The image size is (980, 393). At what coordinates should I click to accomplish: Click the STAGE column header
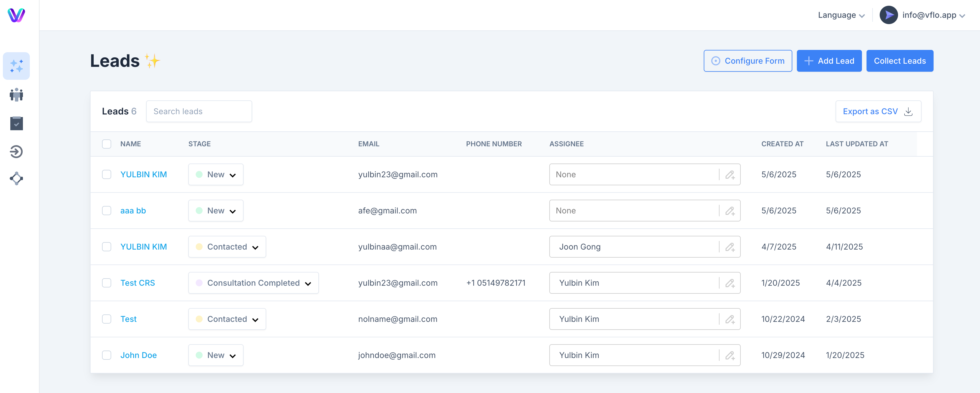(199, 144)
